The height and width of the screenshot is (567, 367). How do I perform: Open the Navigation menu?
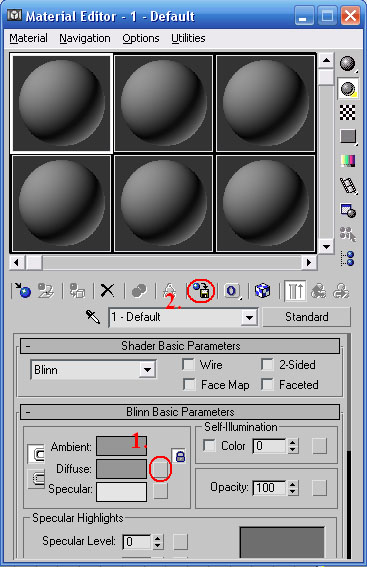pyautogui.click(x=85, y=38)
